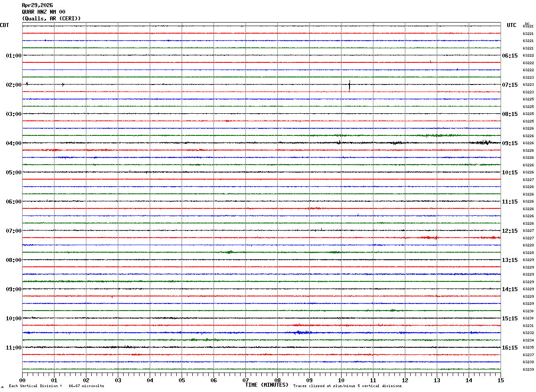
Task: Click the minute 00 tick label on time axis
Action: coord(22,380)
